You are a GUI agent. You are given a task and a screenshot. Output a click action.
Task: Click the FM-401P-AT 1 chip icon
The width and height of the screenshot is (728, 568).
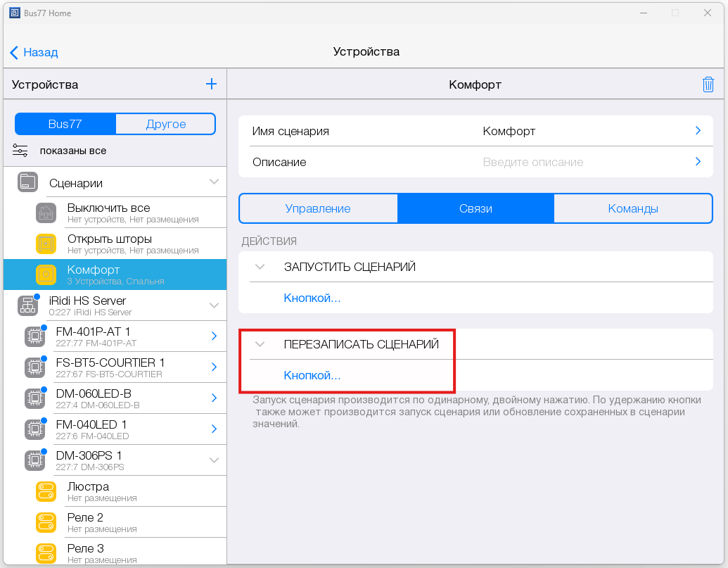point(33,336)
